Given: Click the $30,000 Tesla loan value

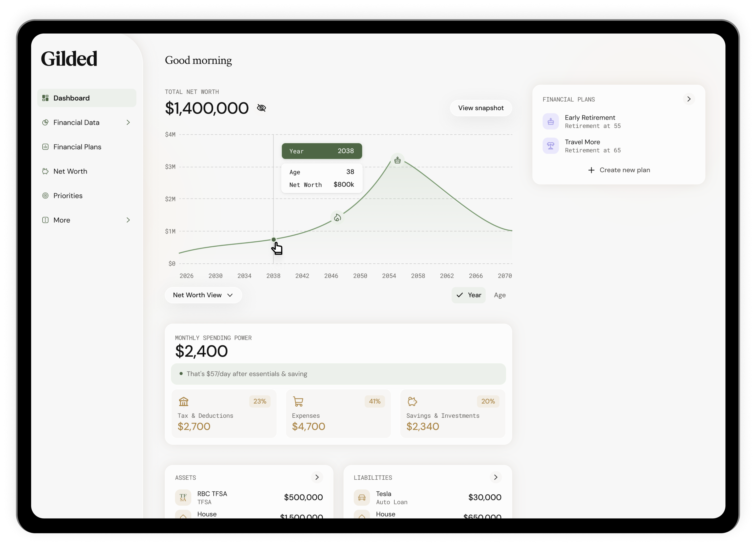Looking at the screenshot, I should 485,497.
